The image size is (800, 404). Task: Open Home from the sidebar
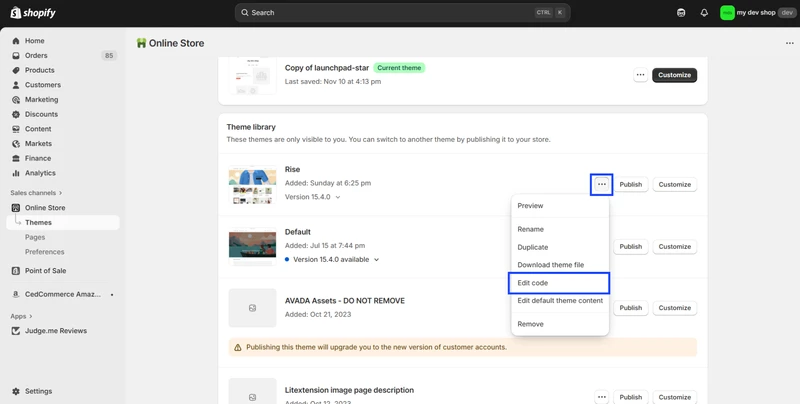[x=34, y=41]
